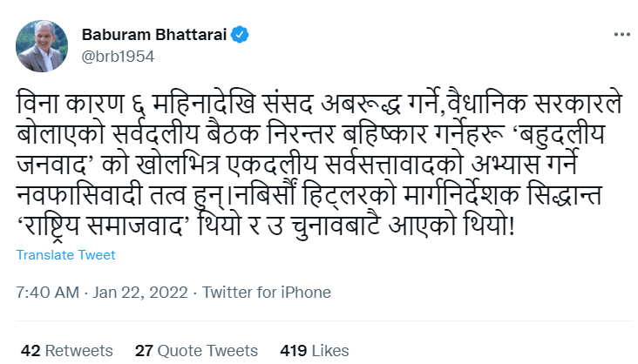Click the word चुनावबाटै in the last line
Screen dimensions: 638x364
pyautogui.click(x=336, y=226)
